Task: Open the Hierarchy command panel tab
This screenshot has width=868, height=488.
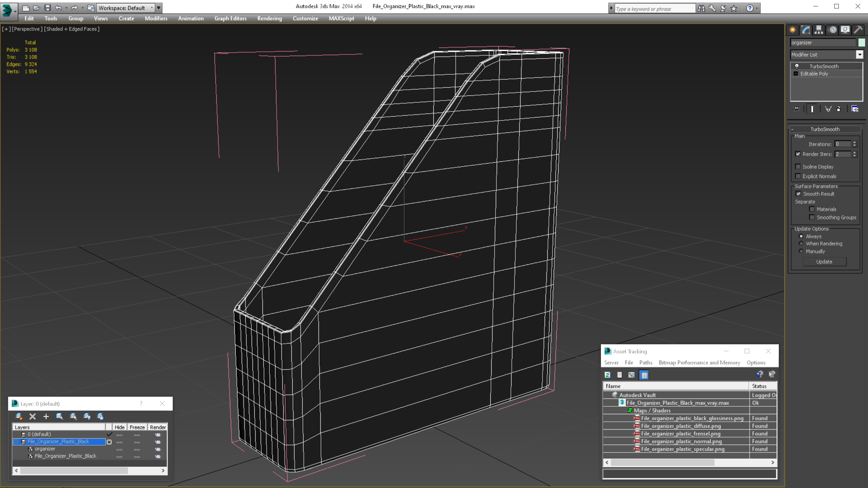Action: tap(819, 30)
